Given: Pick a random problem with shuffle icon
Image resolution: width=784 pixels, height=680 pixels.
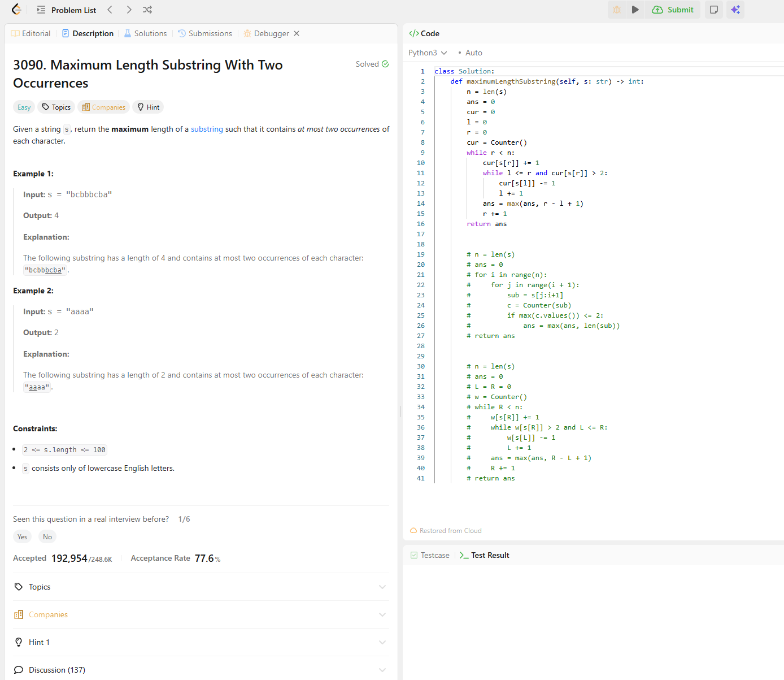Looking at the screenshot, I should pyautogui.click(x=147, y=10).
